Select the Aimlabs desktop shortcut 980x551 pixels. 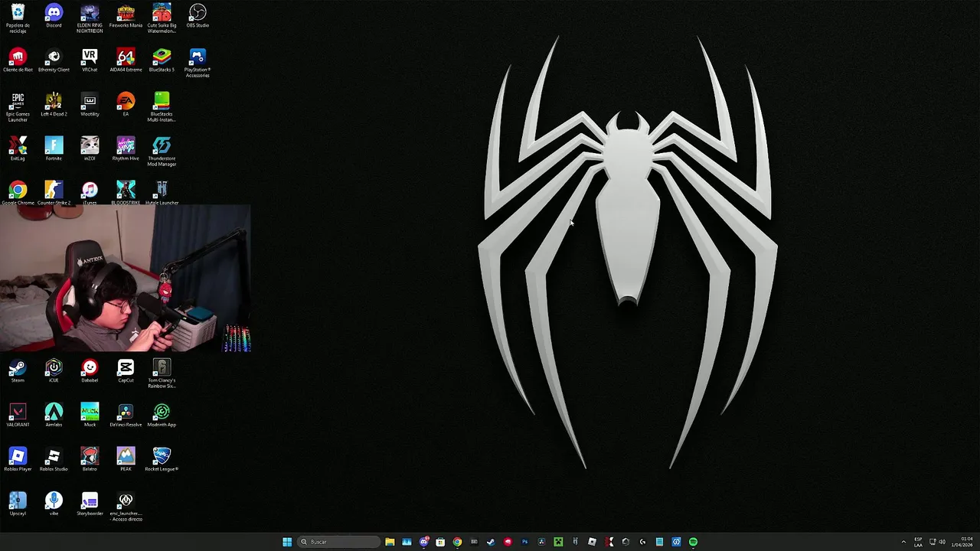(x=54, y=416)
